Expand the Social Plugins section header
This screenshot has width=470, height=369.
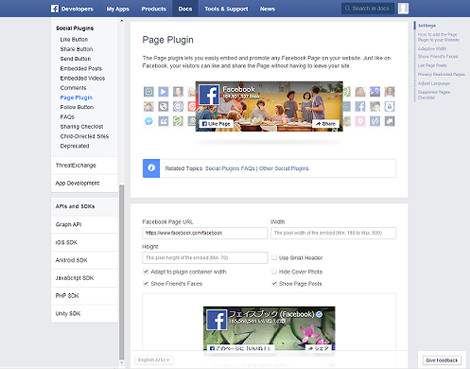75,28
